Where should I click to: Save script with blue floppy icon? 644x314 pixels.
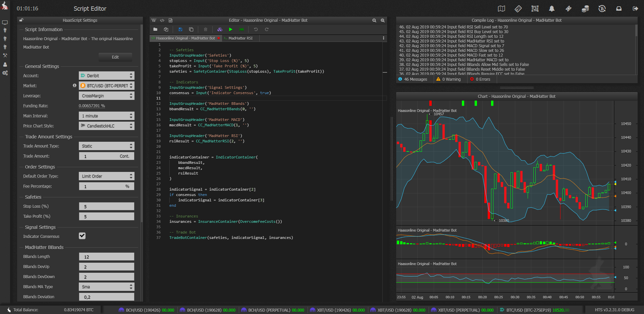pyautogui.click(x=180, y=29)
